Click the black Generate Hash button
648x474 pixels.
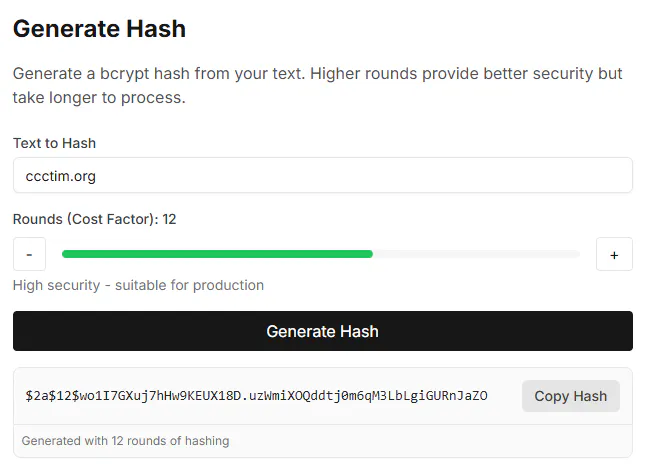coord(323,331)
